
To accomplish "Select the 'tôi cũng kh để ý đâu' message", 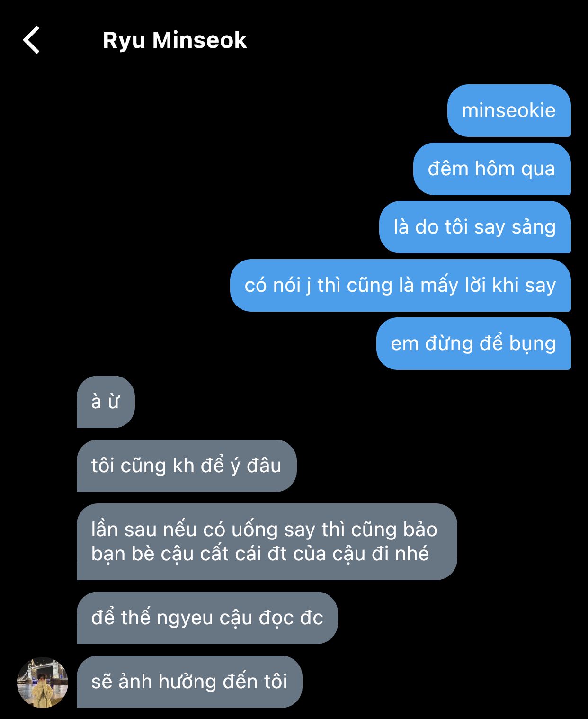I will [x=187, y=466].
